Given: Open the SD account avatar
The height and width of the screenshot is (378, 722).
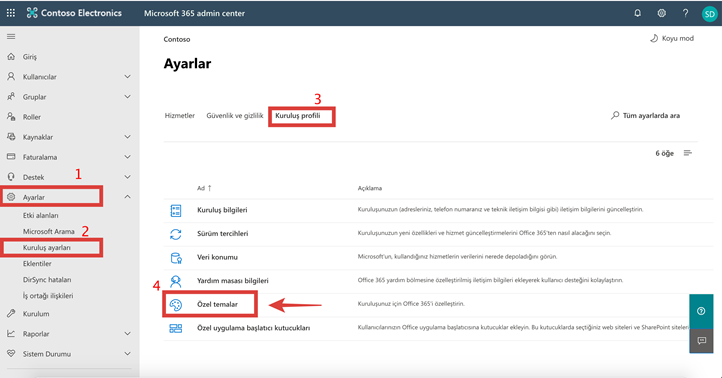Looking at the screenshot, I should pyautogui.click(x=710, y=14).
